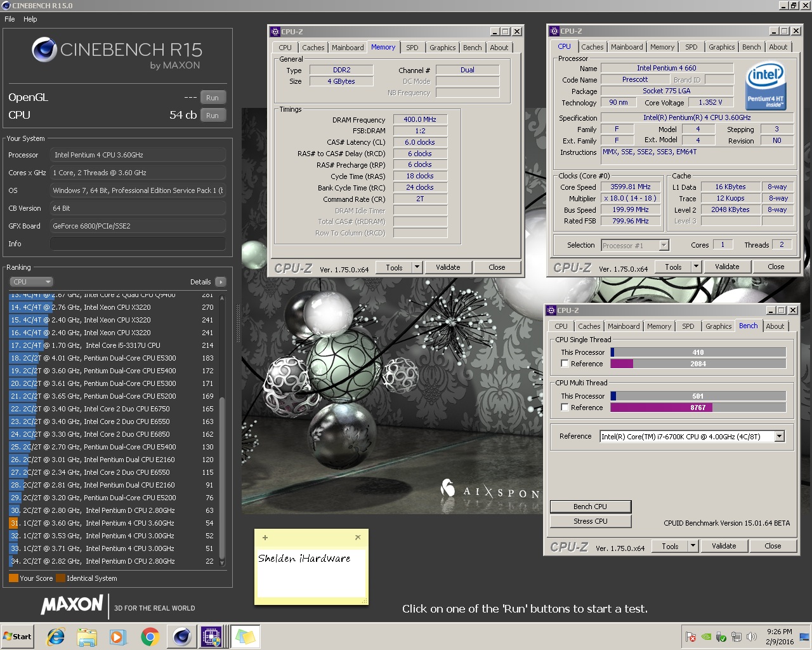
Task: Select ranking row 18 Pentium Dual-Core E5300 4.01 GHz
Action: [x=114, y=358]
